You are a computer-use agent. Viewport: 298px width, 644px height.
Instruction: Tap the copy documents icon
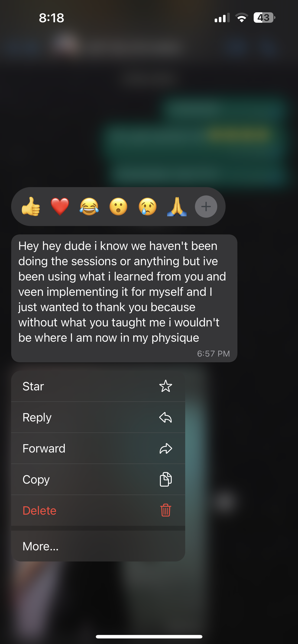(x=166, y=479)
